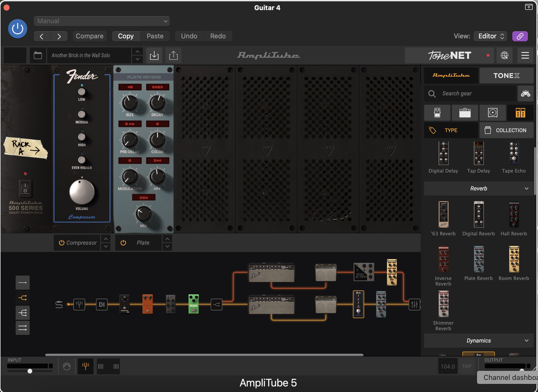Image resolution: width=538 pixels, height=392 pixels.
Task: Select the stomp pedal gear category icon
Action: pyautogui.click(x=437, y=113)
